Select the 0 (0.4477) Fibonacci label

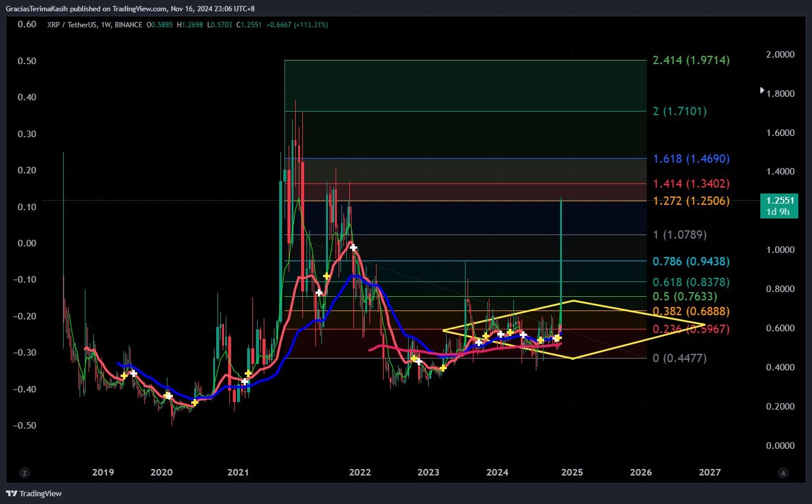tap(680, 358)
